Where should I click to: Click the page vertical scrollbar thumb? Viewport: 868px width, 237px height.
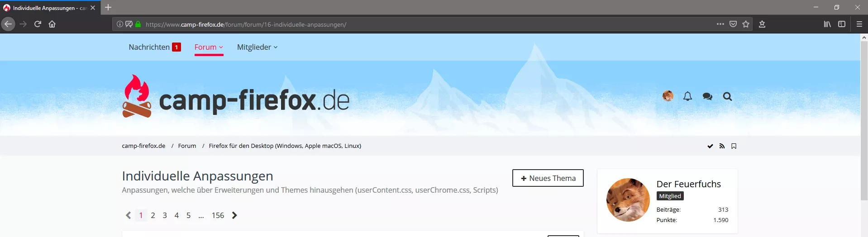coord(864,120)
